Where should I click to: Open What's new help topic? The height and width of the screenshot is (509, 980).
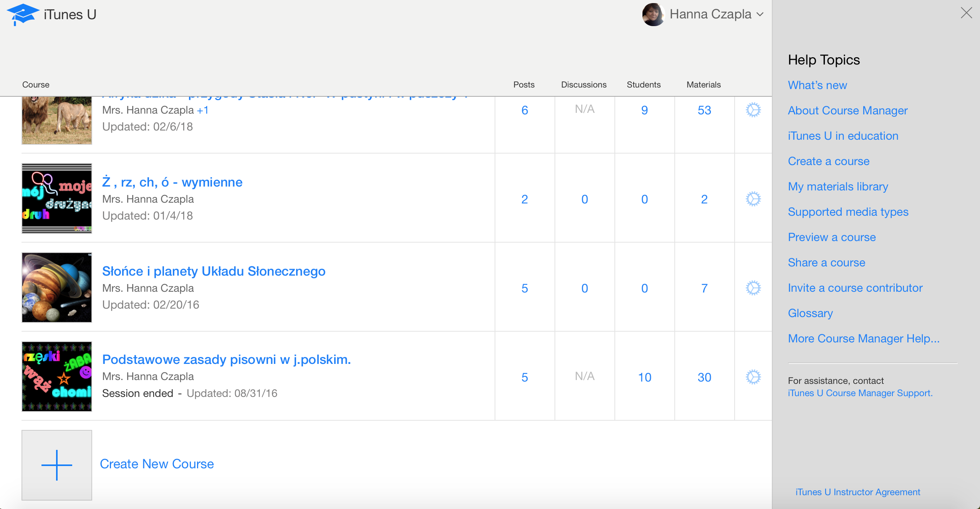tap(817, 85)
